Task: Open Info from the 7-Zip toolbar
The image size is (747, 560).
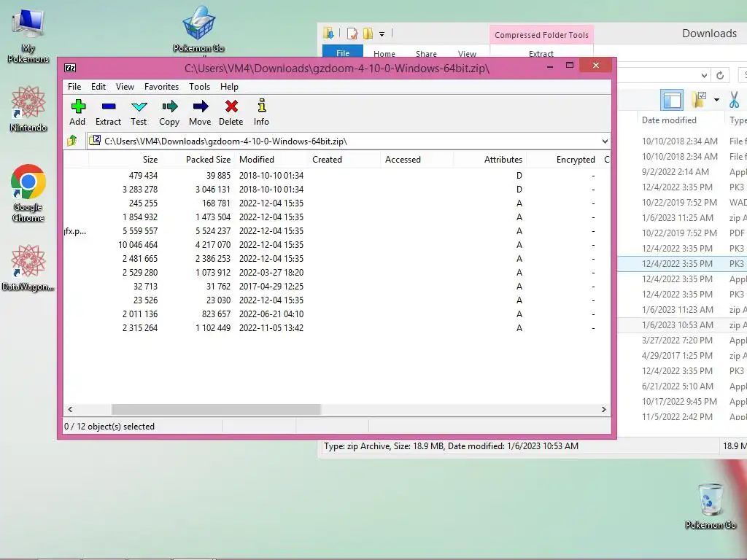Action: click(261, 113)
